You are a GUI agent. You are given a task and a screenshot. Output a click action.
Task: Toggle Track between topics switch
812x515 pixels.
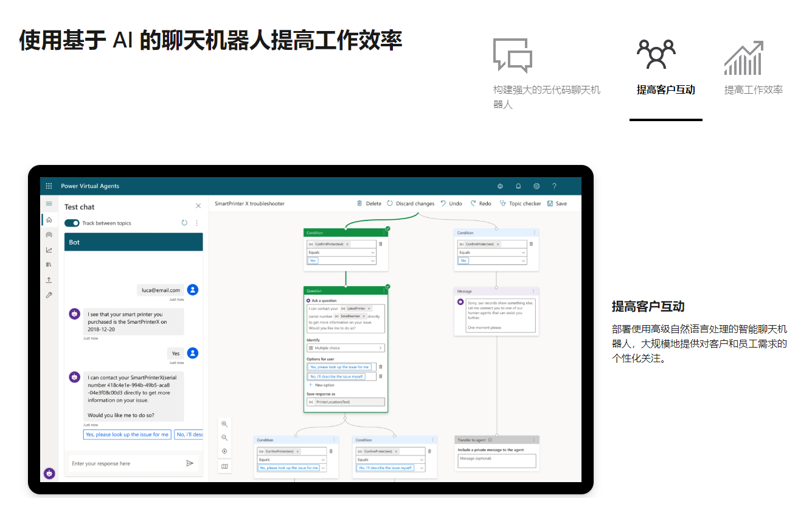[72, 223]
